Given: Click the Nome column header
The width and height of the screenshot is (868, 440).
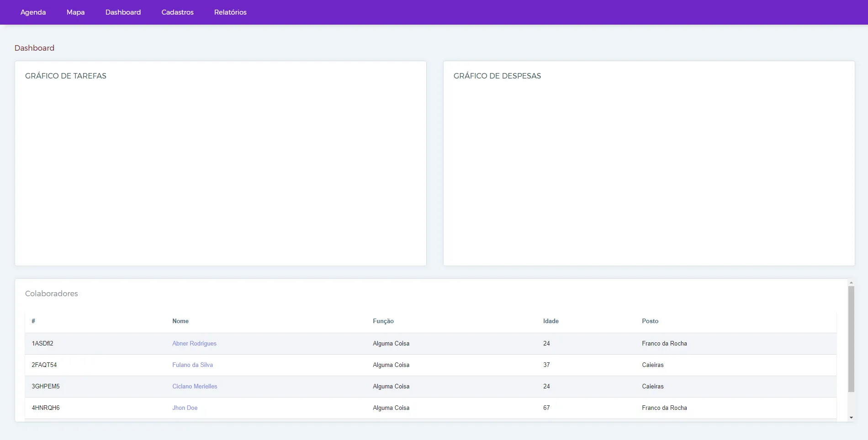Looking at the screenshot, I should point(180,321).
